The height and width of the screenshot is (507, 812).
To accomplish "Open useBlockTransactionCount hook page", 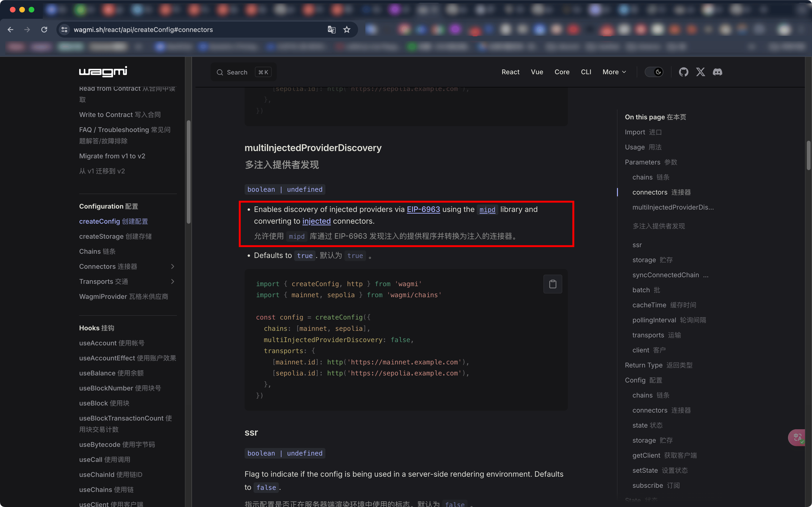I will pos(125,424).
